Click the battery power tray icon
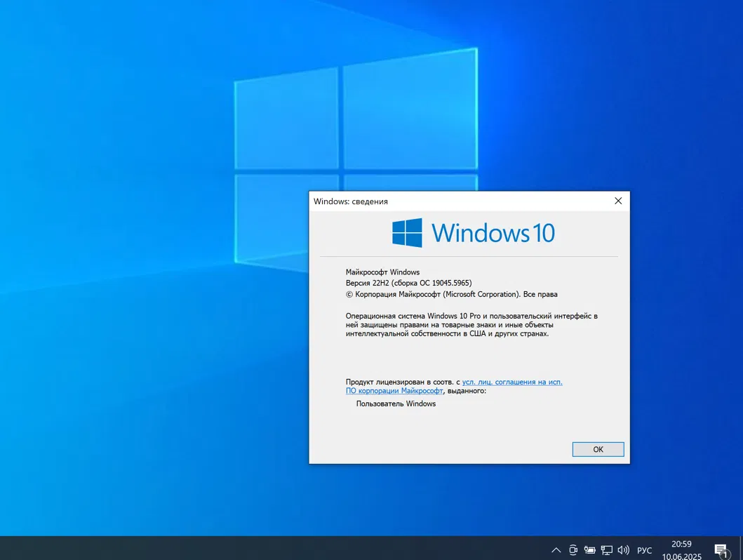743x560 pixels. tap(591, 549)
